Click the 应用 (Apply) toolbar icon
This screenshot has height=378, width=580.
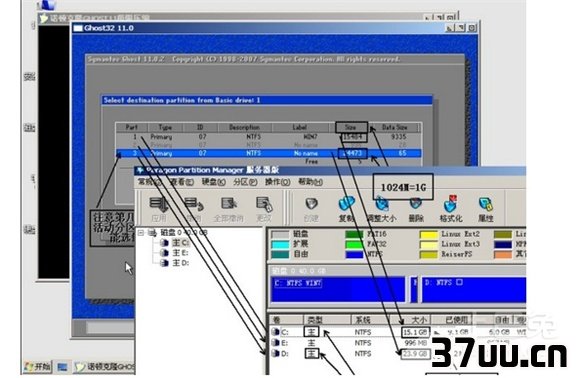[x=159, y=209]
